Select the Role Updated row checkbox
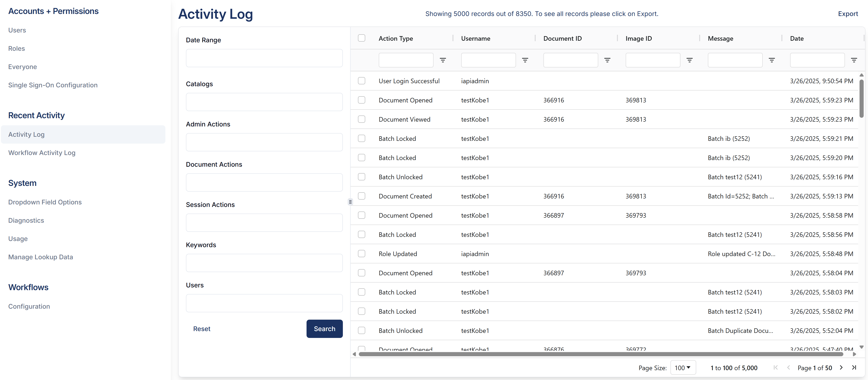 [x=362, y=254]
